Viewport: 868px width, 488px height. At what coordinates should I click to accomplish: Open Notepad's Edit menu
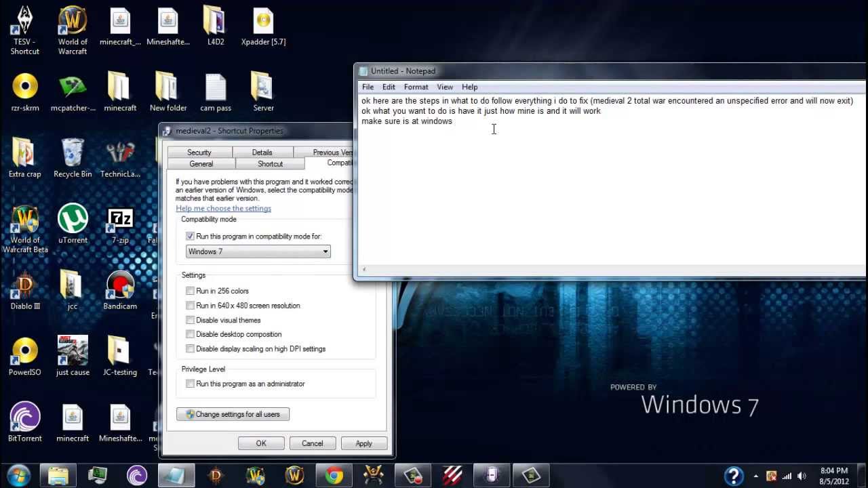coord(389,87)
